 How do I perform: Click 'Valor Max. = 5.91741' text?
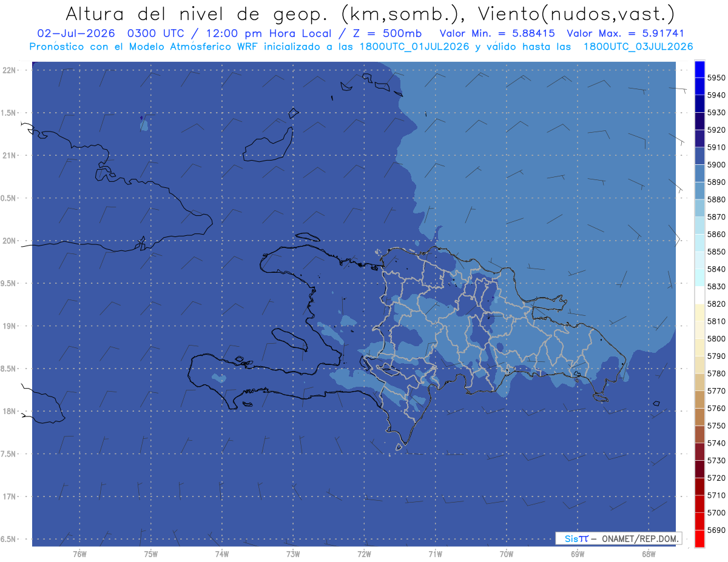pos(625,33)
